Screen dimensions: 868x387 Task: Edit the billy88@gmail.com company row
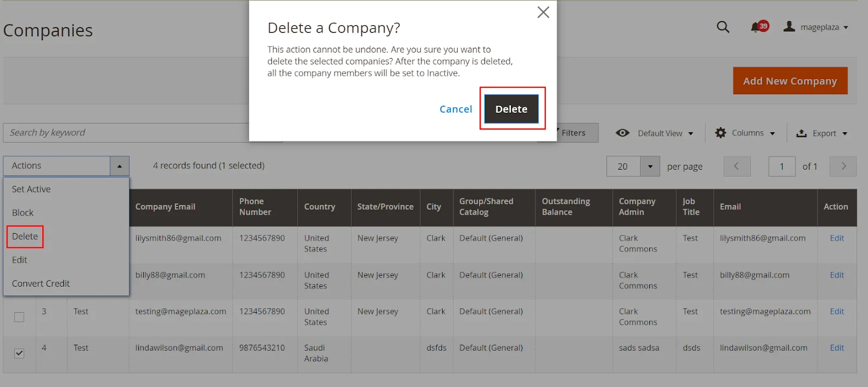pyautogui.click(x=837, y=275)
